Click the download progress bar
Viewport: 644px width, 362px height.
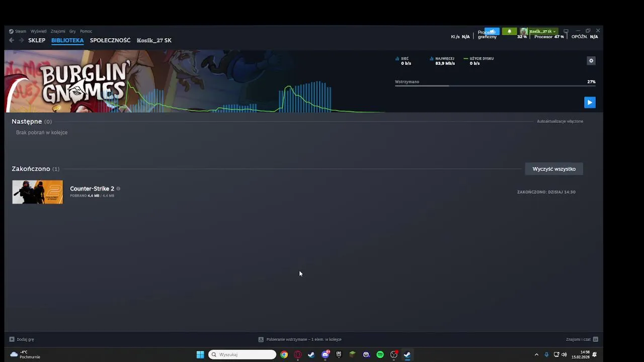tap(495, 86)
